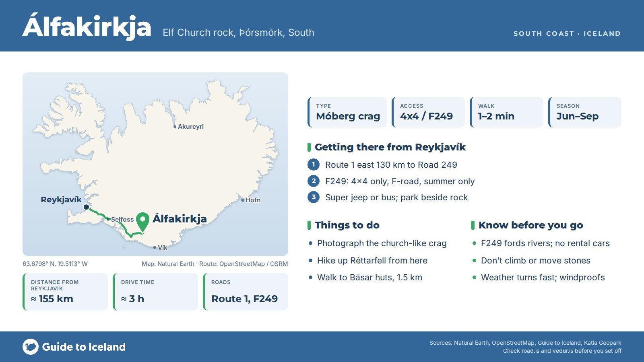This screenshot has width=644, height=362.
Task: Click Hike up Réttarfell from here
Action: click(372, 260)
